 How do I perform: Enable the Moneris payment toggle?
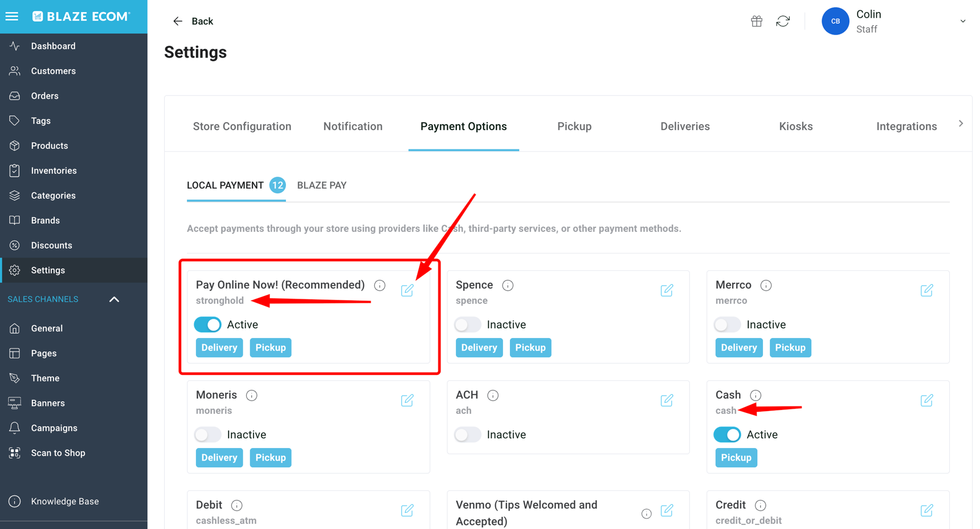(x=207, y=434)
